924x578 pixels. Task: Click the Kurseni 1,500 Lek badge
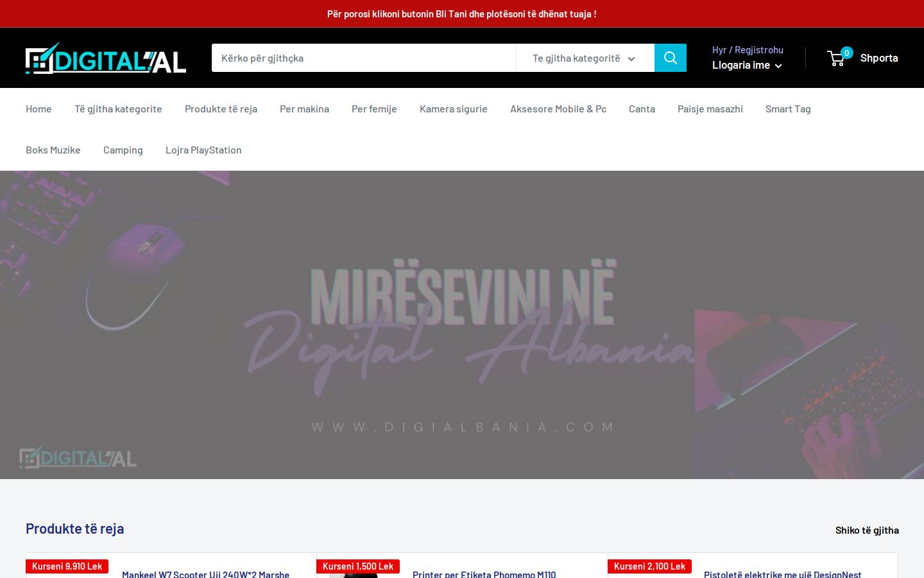358,566
